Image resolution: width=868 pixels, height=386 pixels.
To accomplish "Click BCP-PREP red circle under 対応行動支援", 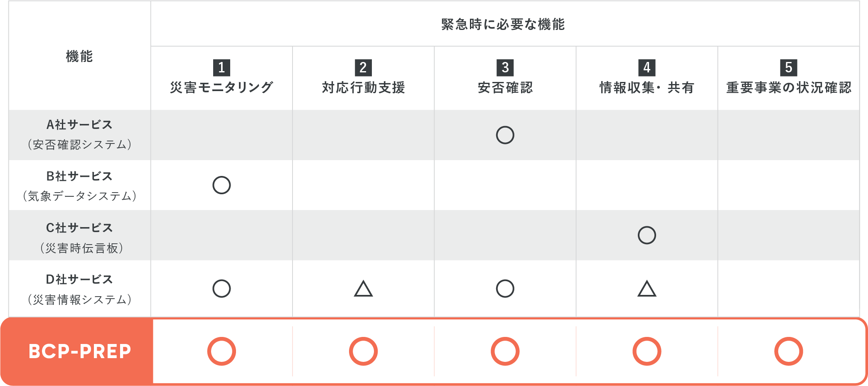I will coord(363,351).
